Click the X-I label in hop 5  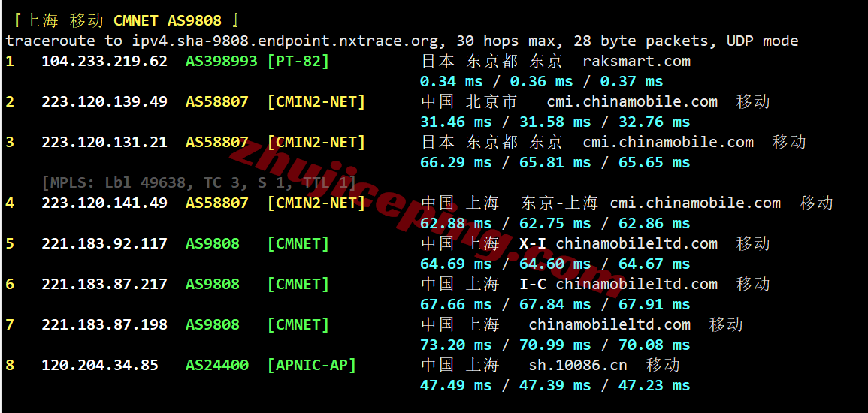tap(534, 243)
